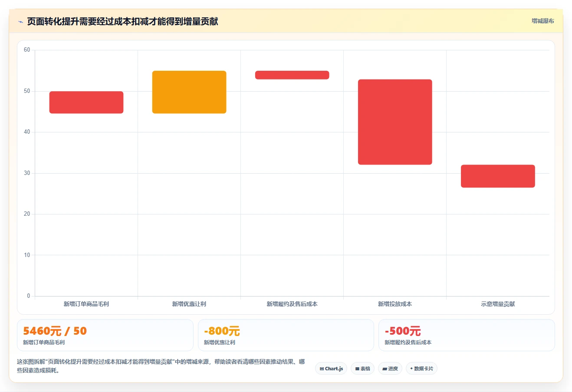The image size is (572, 392).
Task: Click the y-axis value 30
Action: click(27, 173)
